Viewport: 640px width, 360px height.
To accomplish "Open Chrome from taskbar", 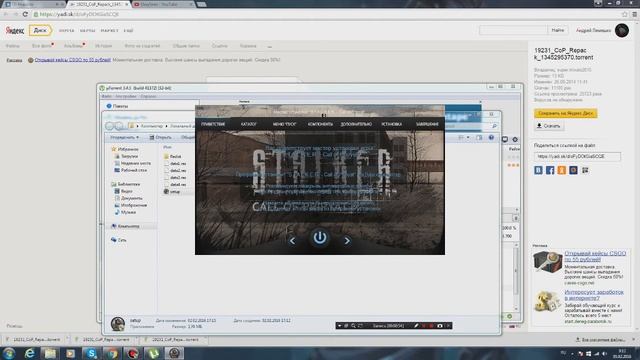I will 112,353.
